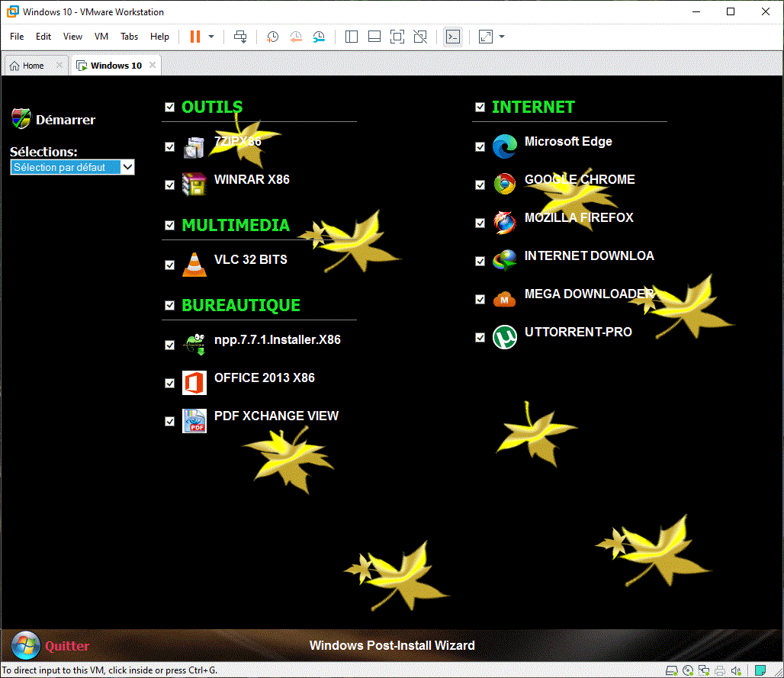Screen dimensions: 784x678
Task: Revert VM to the previous snapshot
Action: click(x=296, y=37)
